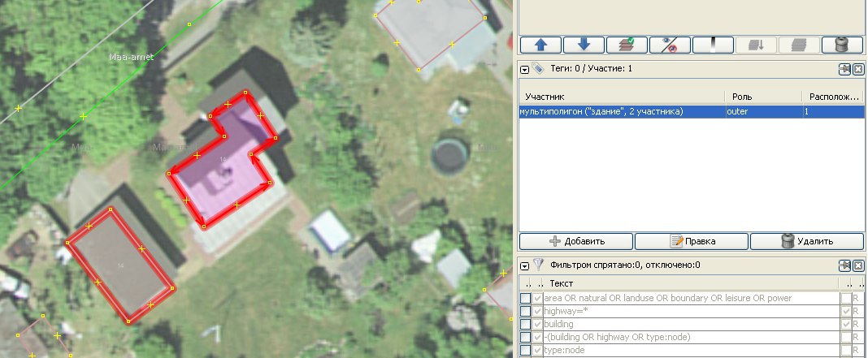868x358 pixels.
Task: Click the outer role cell
Action: pyautogui.click(x=763, y=112)
